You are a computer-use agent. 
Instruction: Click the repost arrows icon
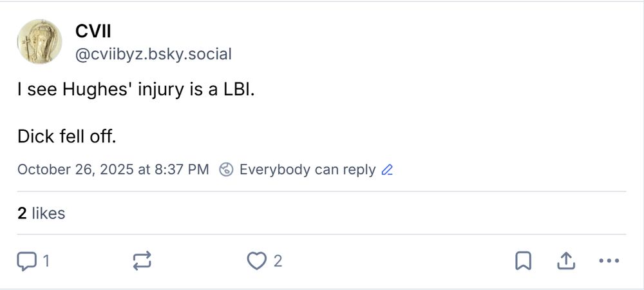click(x=142, y=261)
